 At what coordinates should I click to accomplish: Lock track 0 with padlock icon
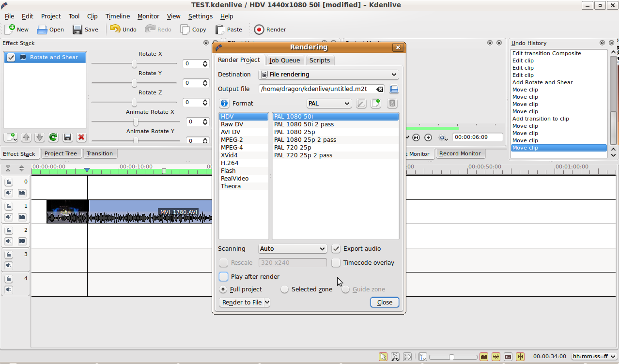[9, 182]
